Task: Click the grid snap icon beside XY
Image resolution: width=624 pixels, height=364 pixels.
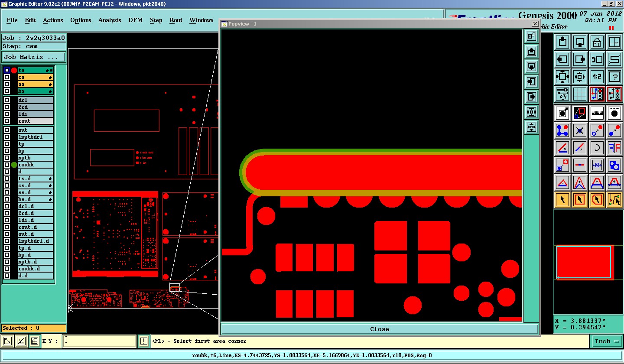Action: (35, 341)
